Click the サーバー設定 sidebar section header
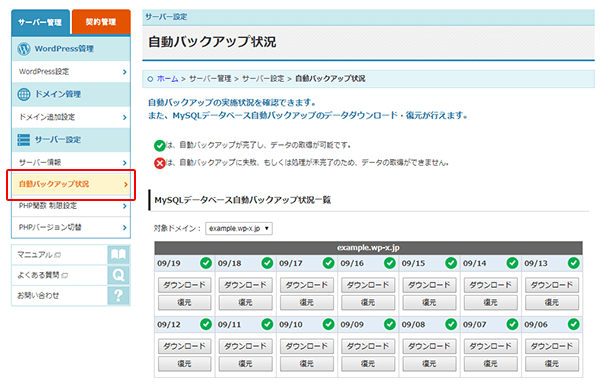Viewport: 600px width, 386px height. [71, 140]
